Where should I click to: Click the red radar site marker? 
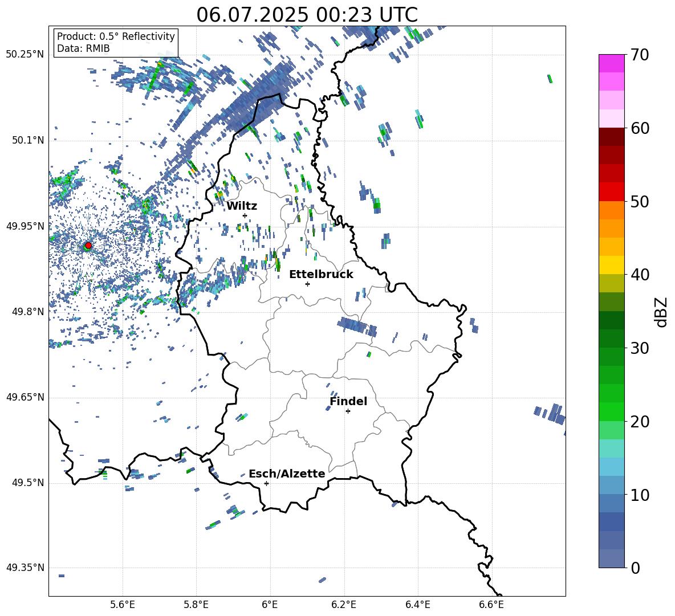[88, 245]
